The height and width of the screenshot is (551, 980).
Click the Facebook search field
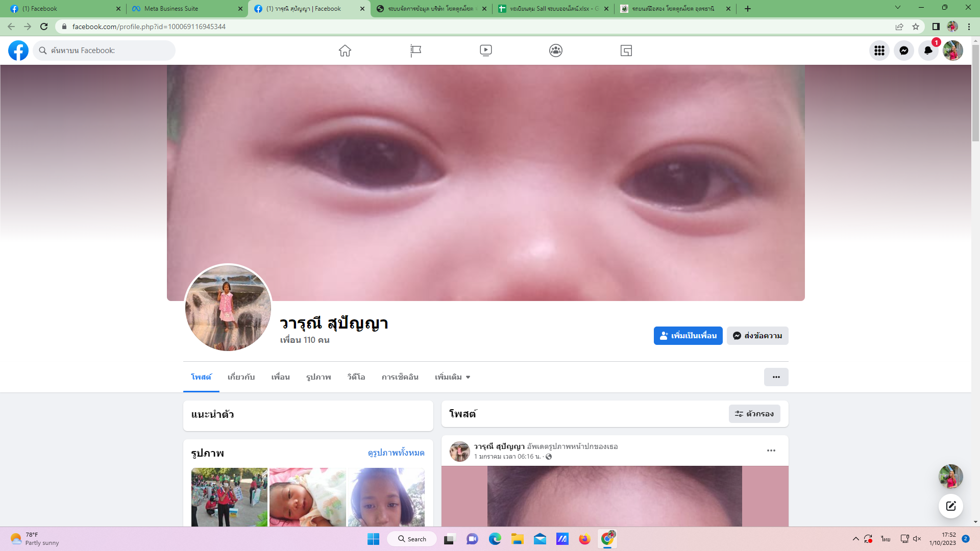point(105,51)
